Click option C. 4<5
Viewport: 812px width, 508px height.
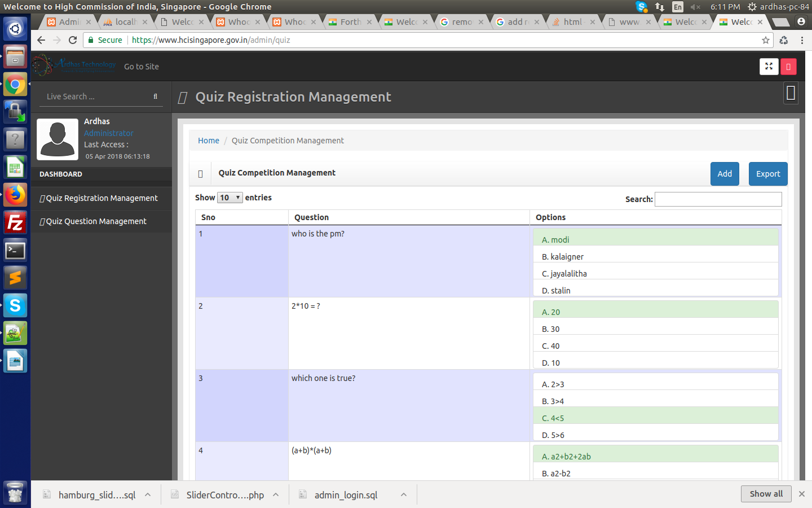[x=656, y=415]
